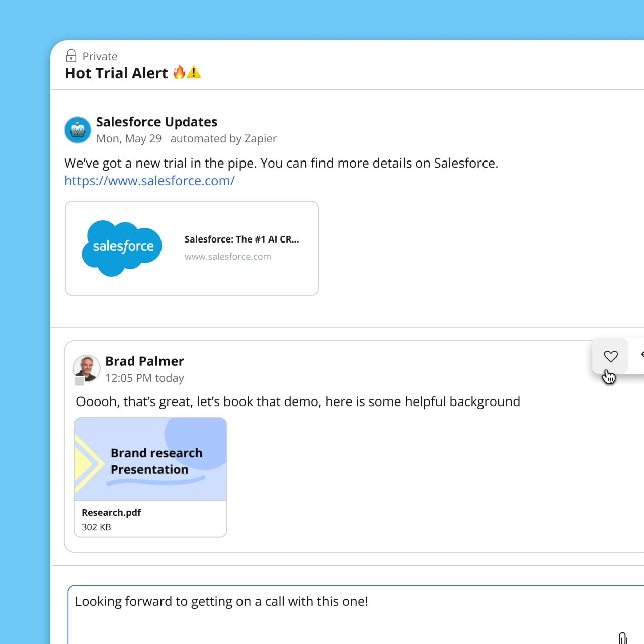Image resolution: width=644 pixels, height=644 pixels.
Task: Click the 'automated by Zapier' link
Action: (223, 138)
